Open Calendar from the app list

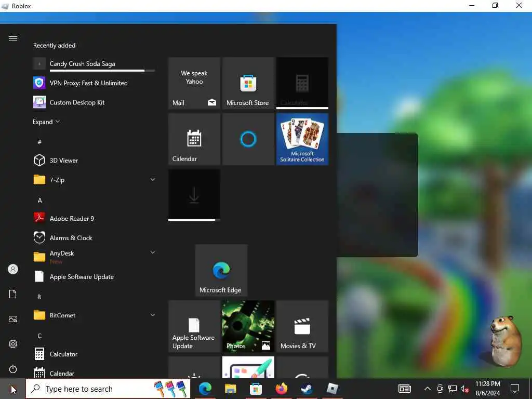pos(94,373)
